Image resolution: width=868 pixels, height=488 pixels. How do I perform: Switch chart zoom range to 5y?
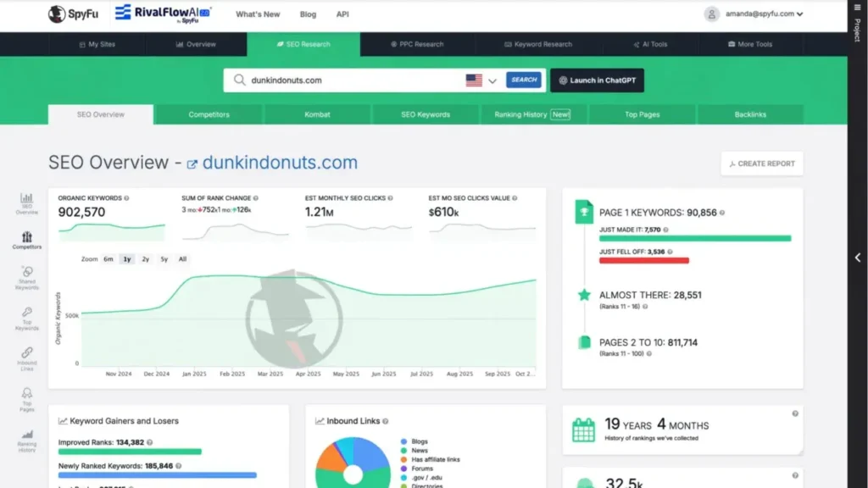pos(164,258)
